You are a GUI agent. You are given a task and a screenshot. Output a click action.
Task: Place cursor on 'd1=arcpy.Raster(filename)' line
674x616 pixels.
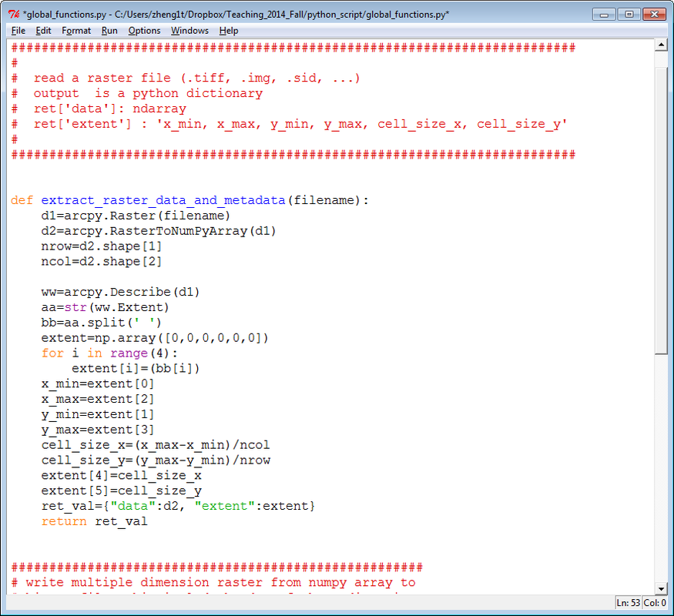pos(136,216)
